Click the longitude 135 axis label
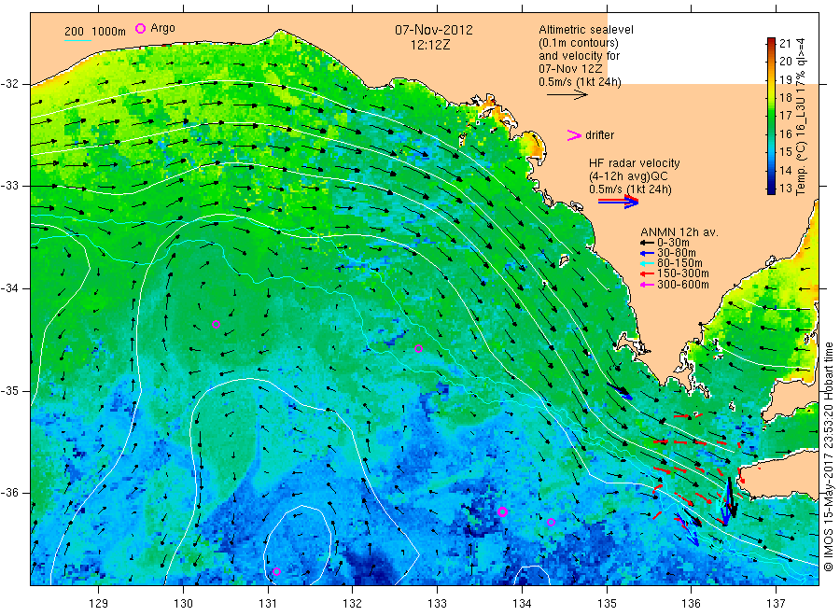 coord(607,604)
